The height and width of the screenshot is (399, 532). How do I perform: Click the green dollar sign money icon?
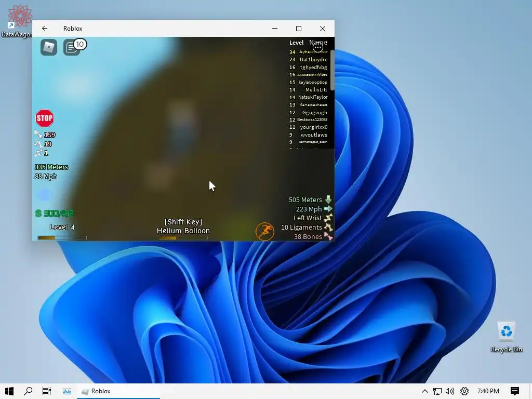click(x=38, y=213)
